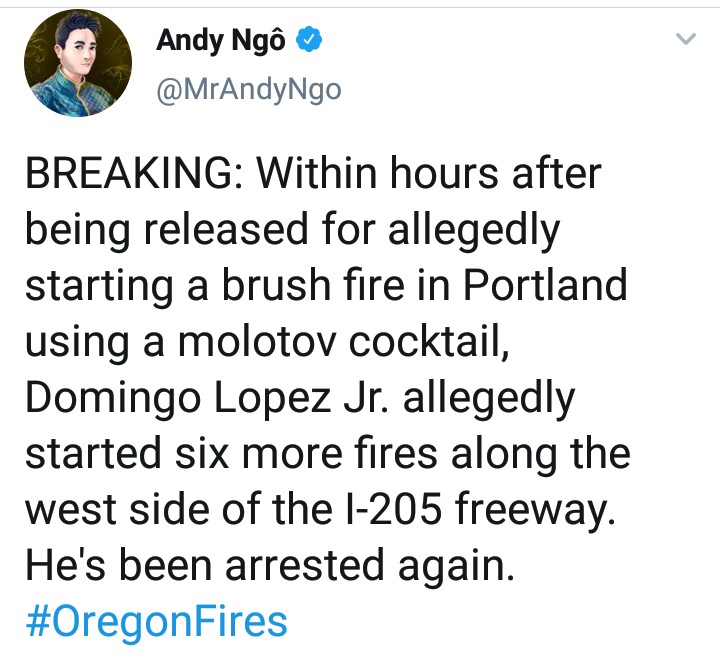Open Andy Ngô's profile avatar picture
The image size is (720, 662).
coord(78,65)
